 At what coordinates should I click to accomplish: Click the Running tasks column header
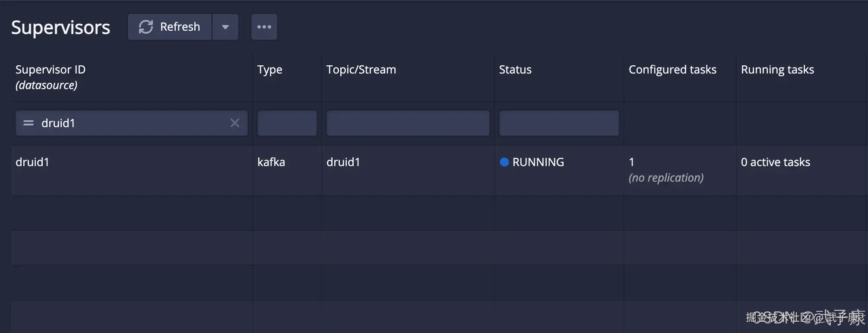777,70
